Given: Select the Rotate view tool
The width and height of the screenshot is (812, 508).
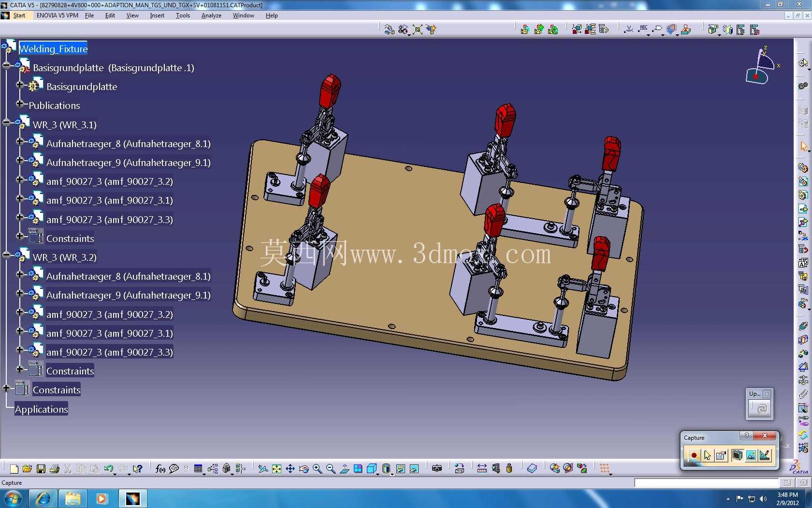Looking at the screenshot, I should [x=304, y=468].
